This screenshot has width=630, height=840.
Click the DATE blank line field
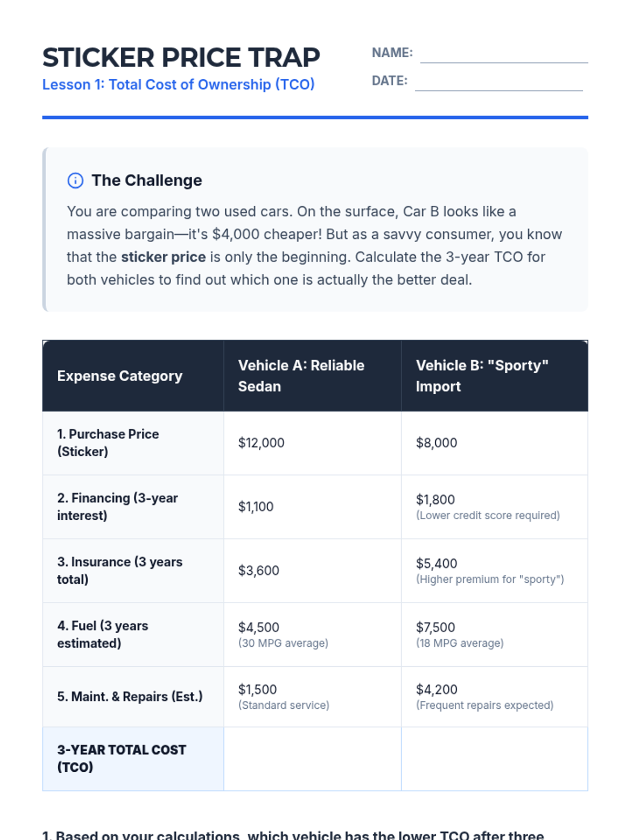[498, 82]
